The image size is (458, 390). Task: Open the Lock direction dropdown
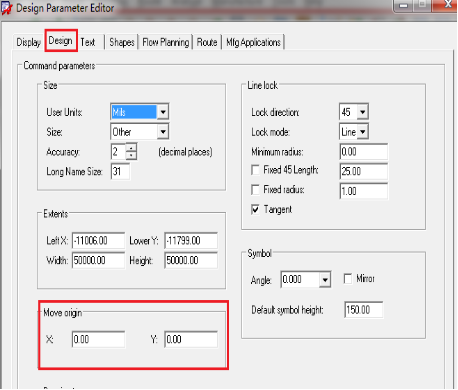point(363,112)
